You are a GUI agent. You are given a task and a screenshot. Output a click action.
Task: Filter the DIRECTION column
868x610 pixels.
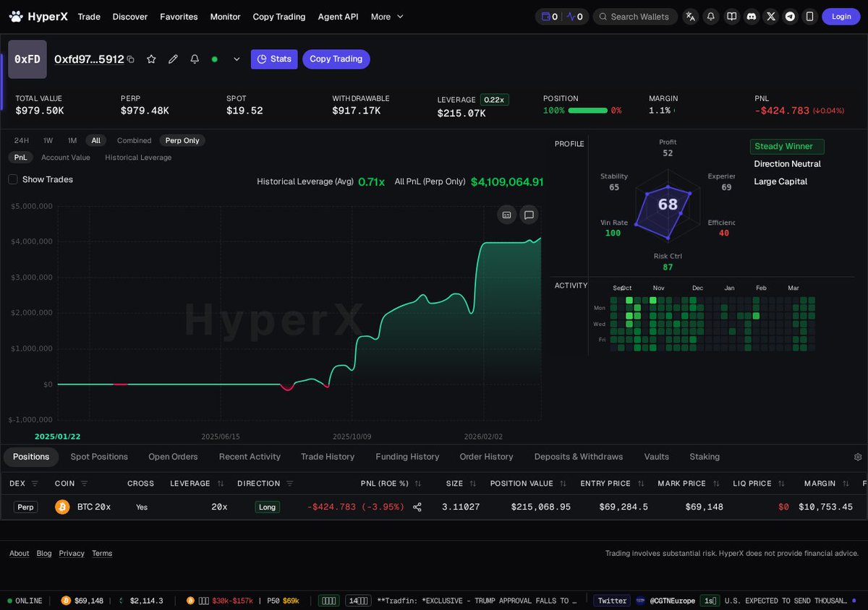click(290, 484)
